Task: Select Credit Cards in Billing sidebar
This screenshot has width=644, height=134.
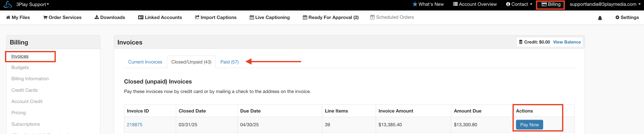Action: [x=24, y=90]
